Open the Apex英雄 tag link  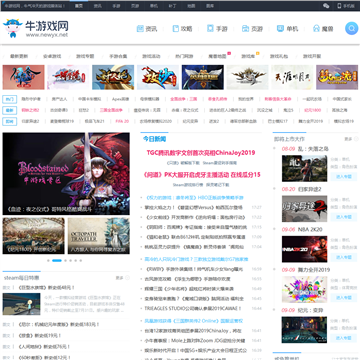(120, 99)
